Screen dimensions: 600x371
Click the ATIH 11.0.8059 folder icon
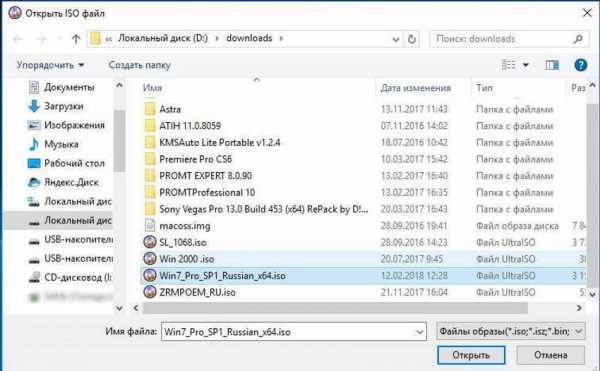[x=150, y=125]
